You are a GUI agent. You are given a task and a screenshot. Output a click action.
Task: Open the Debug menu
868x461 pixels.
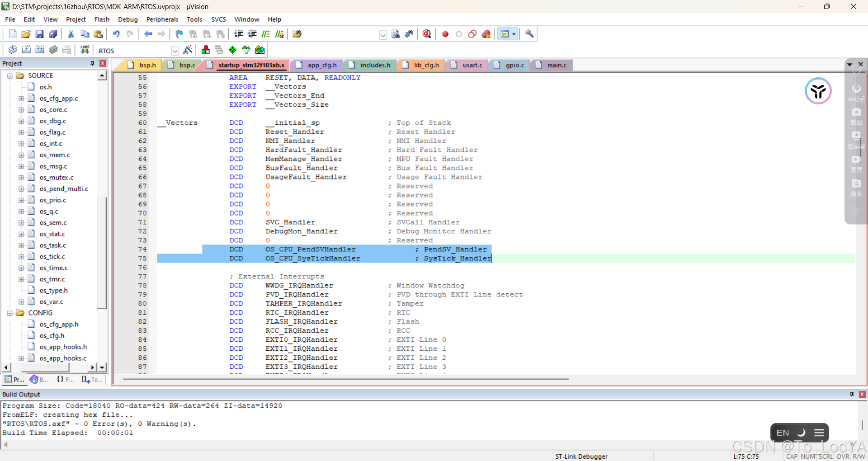128,19
